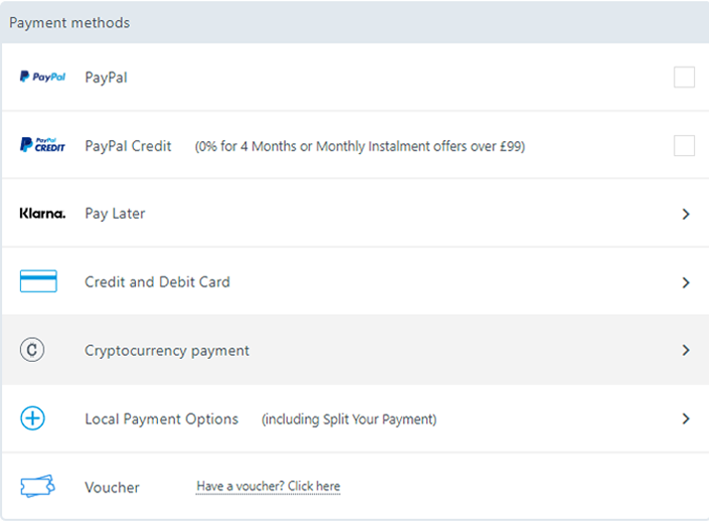Viewport: 709px width, 524px height.
Task: Expand Local Payment Options chevron
Action: point(685,419)
